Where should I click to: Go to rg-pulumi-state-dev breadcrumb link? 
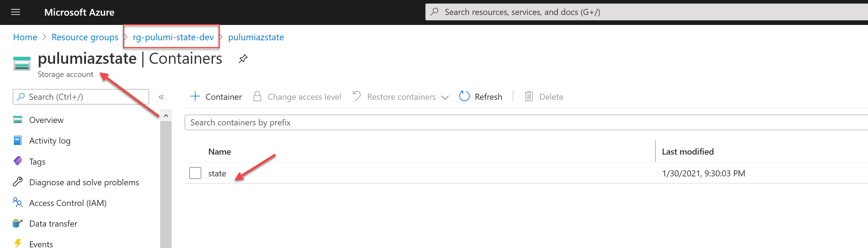[173, 37]
